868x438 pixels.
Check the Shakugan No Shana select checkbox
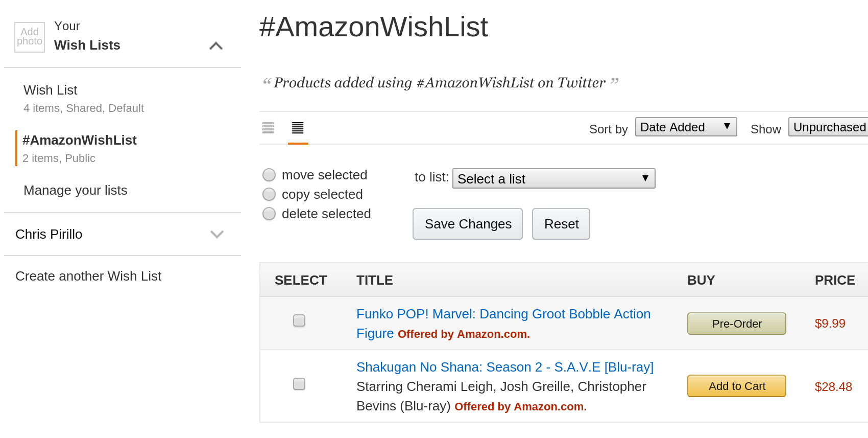299,384
